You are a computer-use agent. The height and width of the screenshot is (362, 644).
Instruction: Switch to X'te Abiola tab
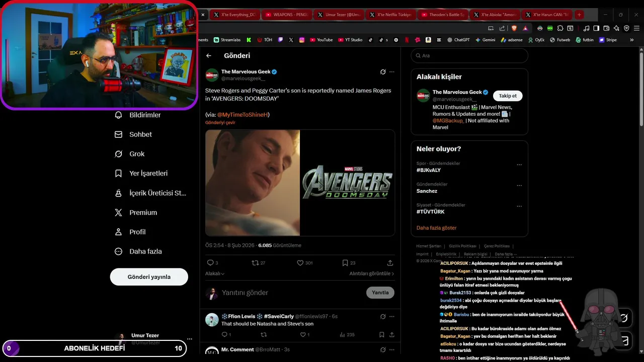click(494, 15)
